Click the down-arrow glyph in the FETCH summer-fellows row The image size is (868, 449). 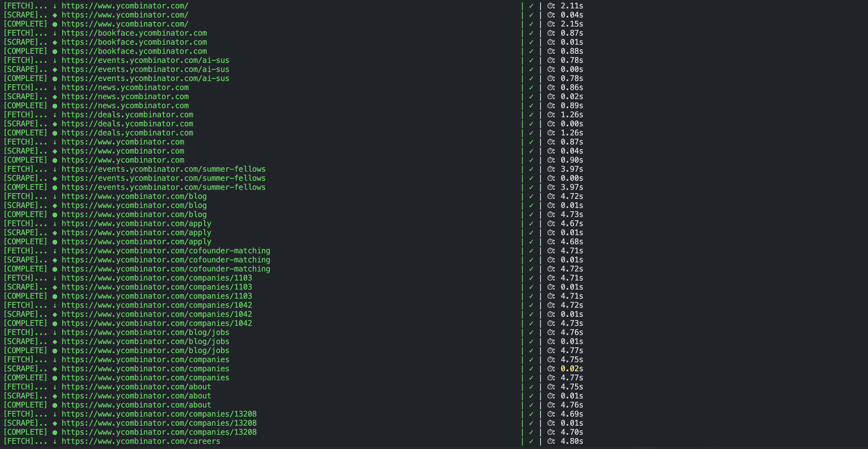[54, 169]
